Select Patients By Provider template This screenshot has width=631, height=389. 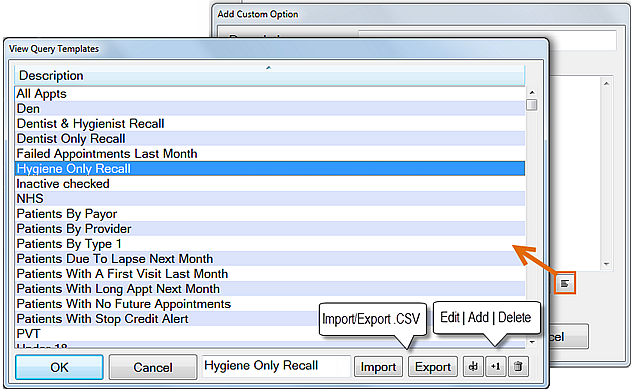270,229
